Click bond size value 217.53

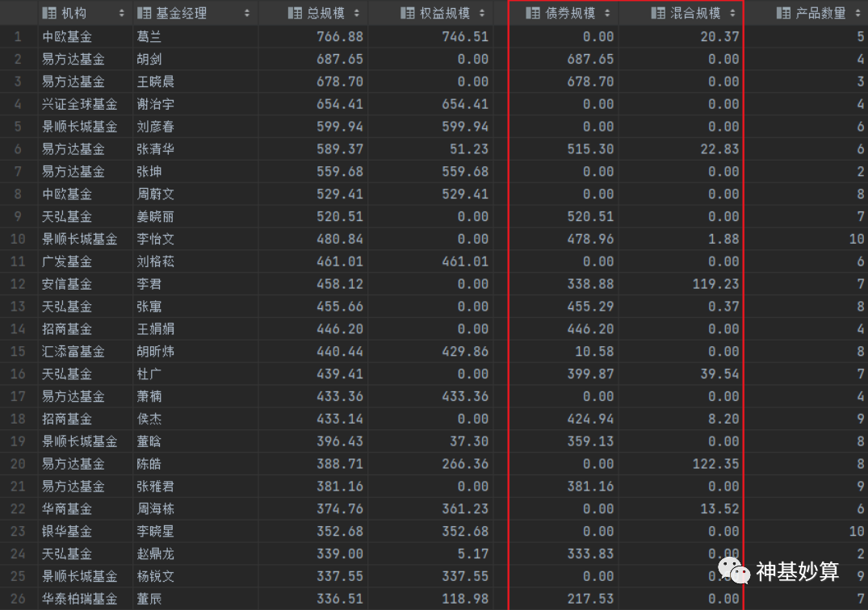click(591, 599)
